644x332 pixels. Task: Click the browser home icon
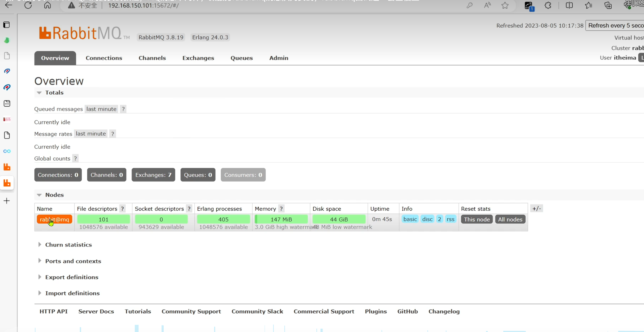click(47, 5)
